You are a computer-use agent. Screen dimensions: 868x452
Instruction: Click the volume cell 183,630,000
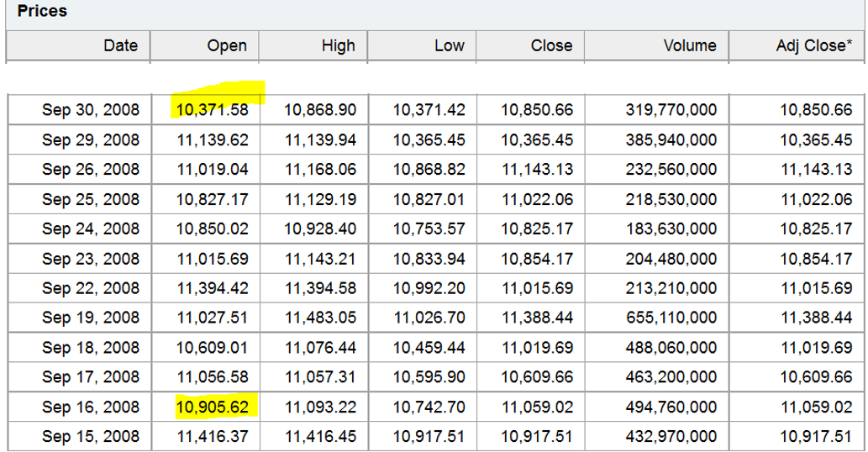pyautogui.click(x=671, y=229)
